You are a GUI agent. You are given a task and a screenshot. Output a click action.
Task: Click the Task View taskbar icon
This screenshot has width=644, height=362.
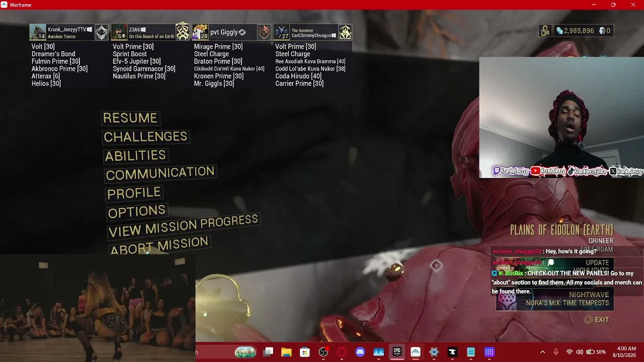pyautogui.click(x=268, y=352)
